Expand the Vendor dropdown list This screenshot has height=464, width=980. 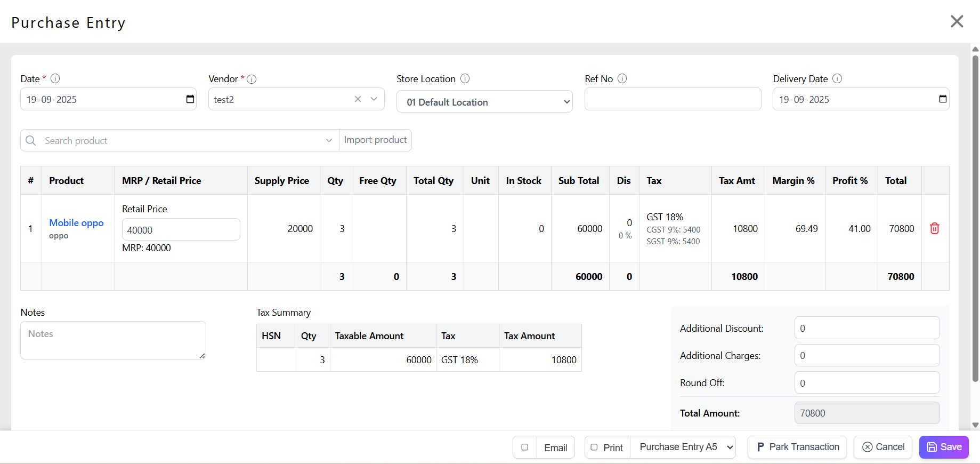pyautogui.click(x=374, y=99)
